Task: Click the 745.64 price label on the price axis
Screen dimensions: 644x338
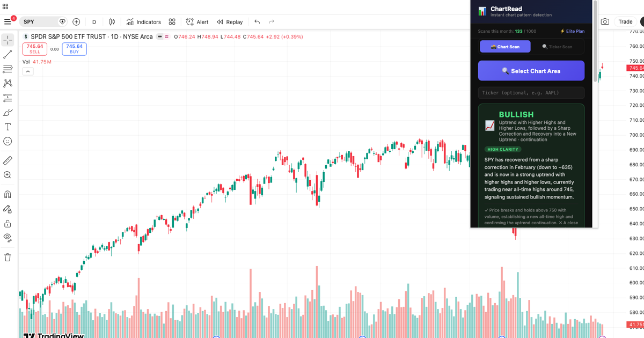Action: (x=636, y=68)
